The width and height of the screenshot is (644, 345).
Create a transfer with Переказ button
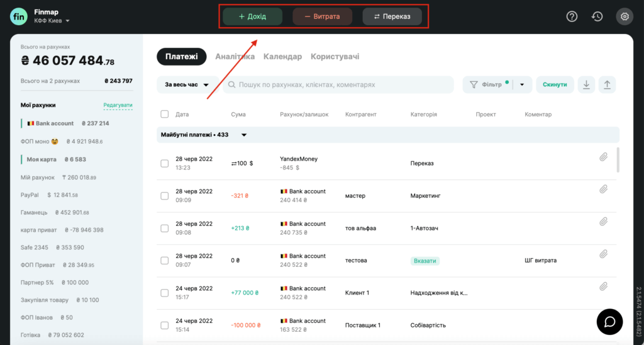click(x=392, y=16)
